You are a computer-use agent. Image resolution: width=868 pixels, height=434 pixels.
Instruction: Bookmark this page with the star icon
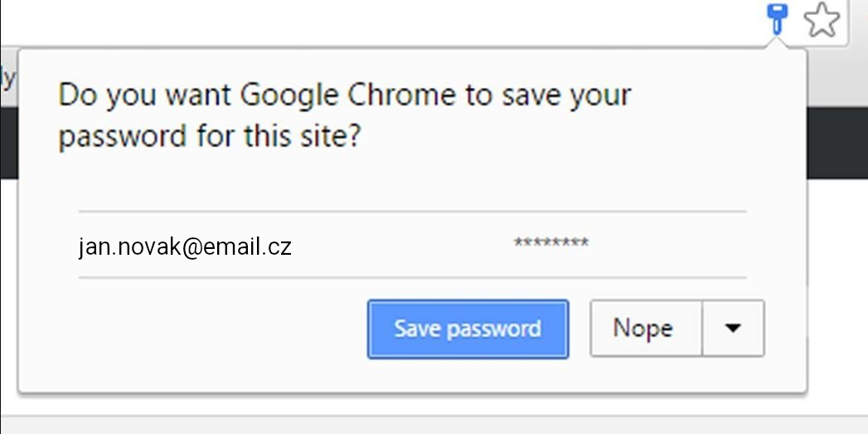point(821,20)
